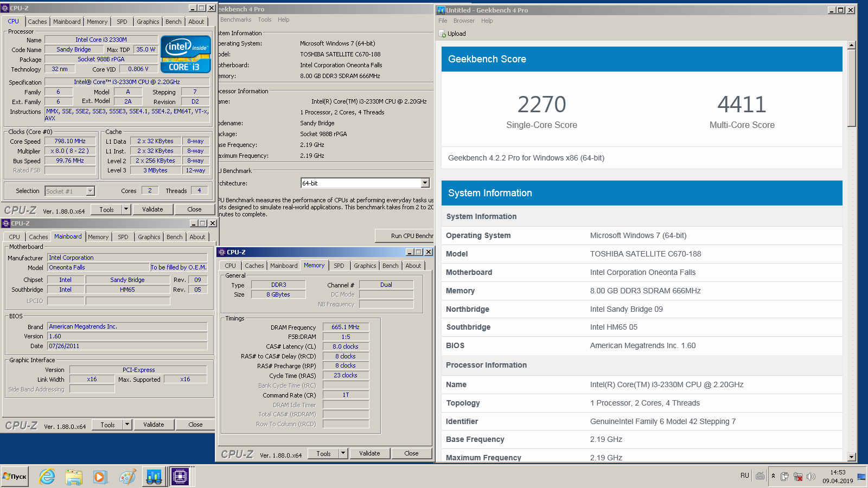Screen dimensions: 868x488
Task: Click the Name field Intel Core i3 2330M
Action: 101,40
